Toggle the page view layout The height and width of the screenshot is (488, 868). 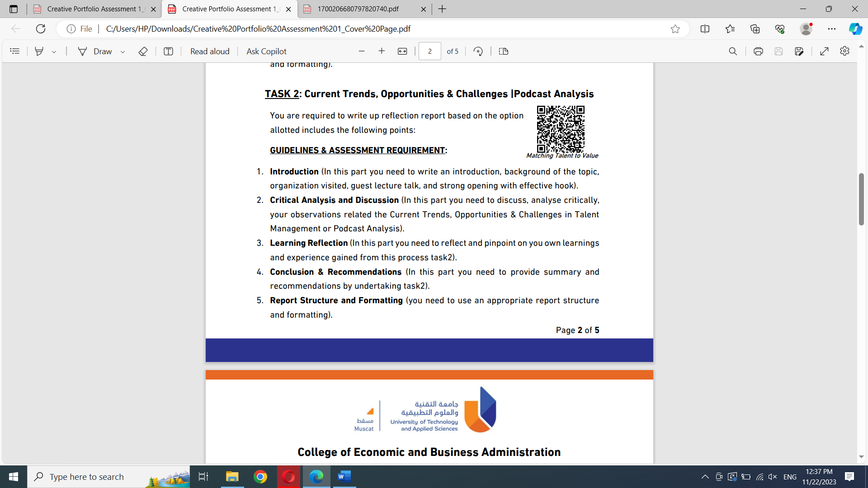point(504,51)
